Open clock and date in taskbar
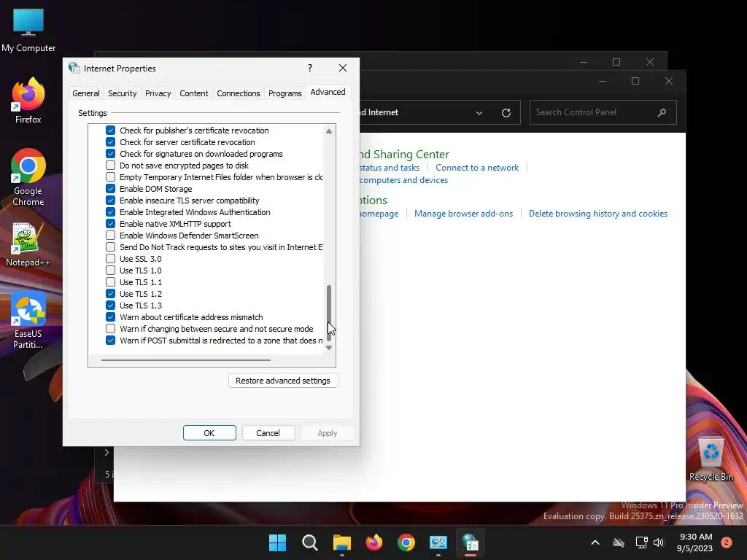The image size is (747, 560). point(695,542)
